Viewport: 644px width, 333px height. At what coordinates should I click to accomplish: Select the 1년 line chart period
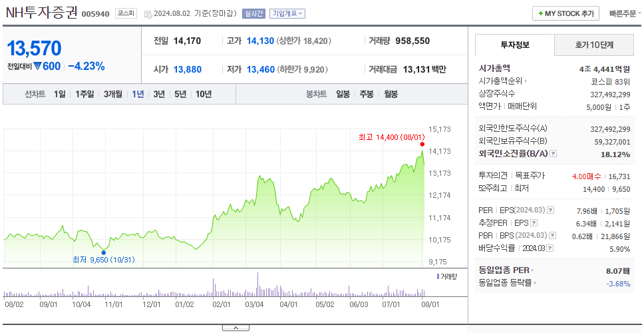point(138,94)
